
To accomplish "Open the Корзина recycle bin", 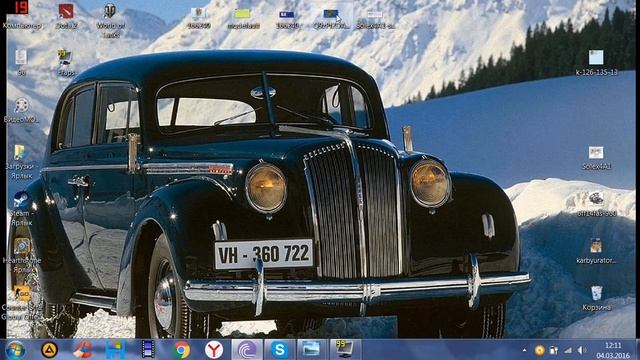I will pyautogui.click(x=596, y=298).
